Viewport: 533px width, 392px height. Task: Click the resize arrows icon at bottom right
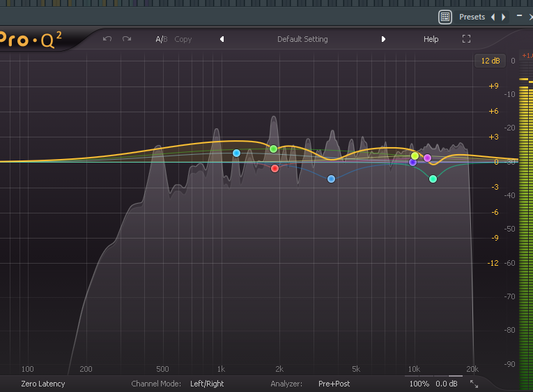[474, 384]
